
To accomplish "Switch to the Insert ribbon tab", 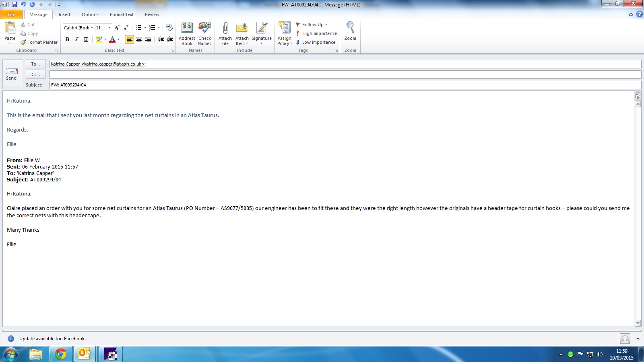I will [64, 14].
